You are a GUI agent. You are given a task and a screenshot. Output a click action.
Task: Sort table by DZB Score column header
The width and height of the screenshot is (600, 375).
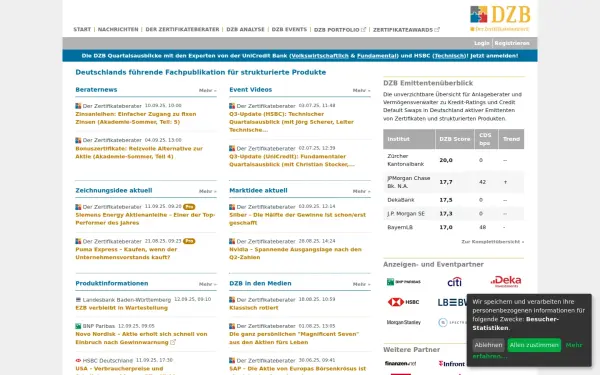[x=455, y=139]
